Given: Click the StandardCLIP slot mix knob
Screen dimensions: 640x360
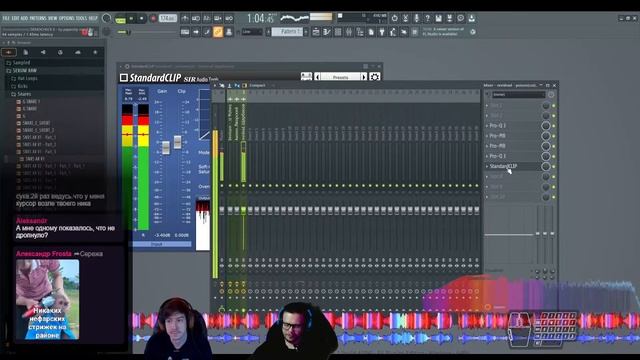Looking at the screenshot, I should 546,167.
